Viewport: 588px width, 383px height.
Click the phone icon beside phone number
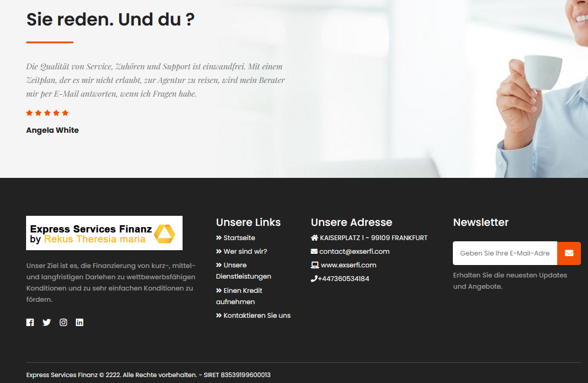coord(314,279)
